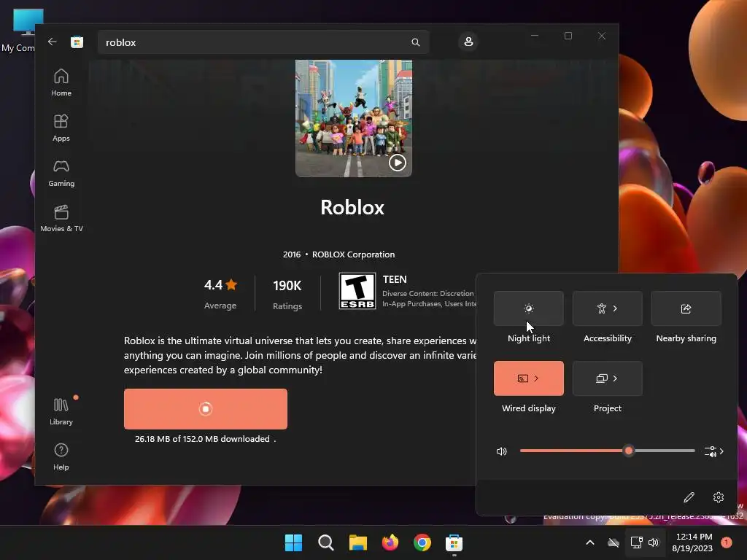Adjust the volume slider handle

(629, 451)
